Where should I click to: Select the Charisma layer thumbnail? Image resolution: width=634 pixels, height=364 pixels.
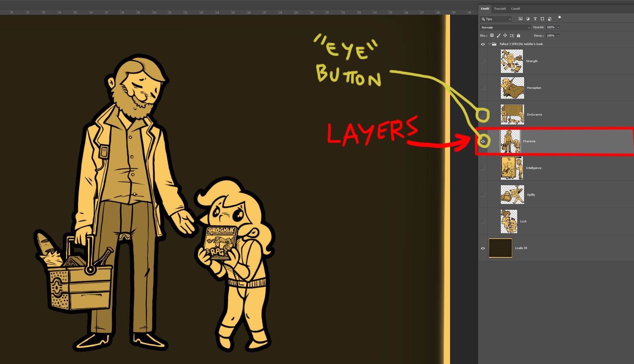coord(510,141)
